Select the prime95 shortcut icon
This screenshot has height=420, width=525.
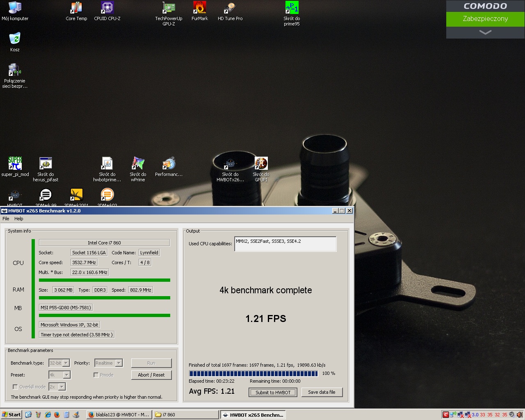(x=292, y=14)
